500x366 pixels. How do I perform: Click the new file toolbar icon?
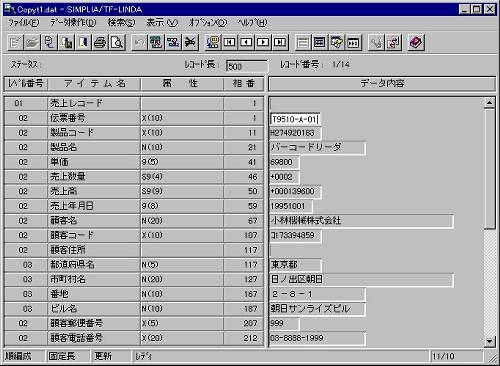tap(15, 42)
